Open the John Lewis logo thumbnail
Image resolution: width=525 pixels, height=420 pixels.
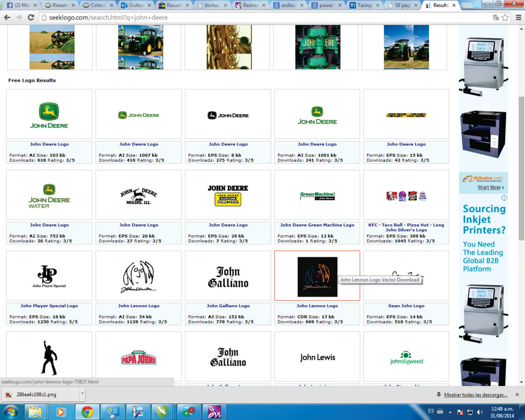pos(317,356)
